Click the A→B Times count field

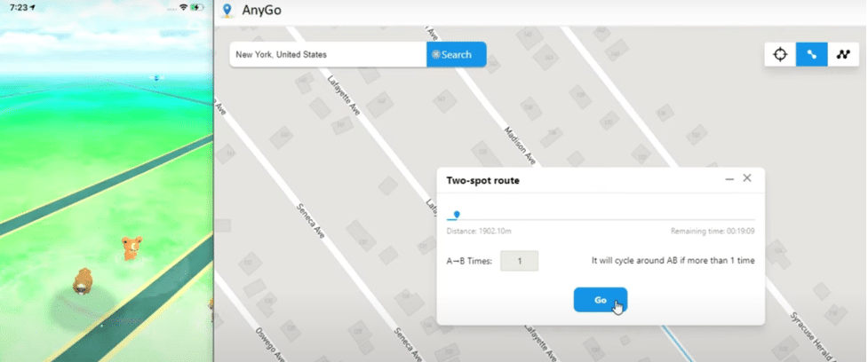pyautogui.click(x=519, y=261)
